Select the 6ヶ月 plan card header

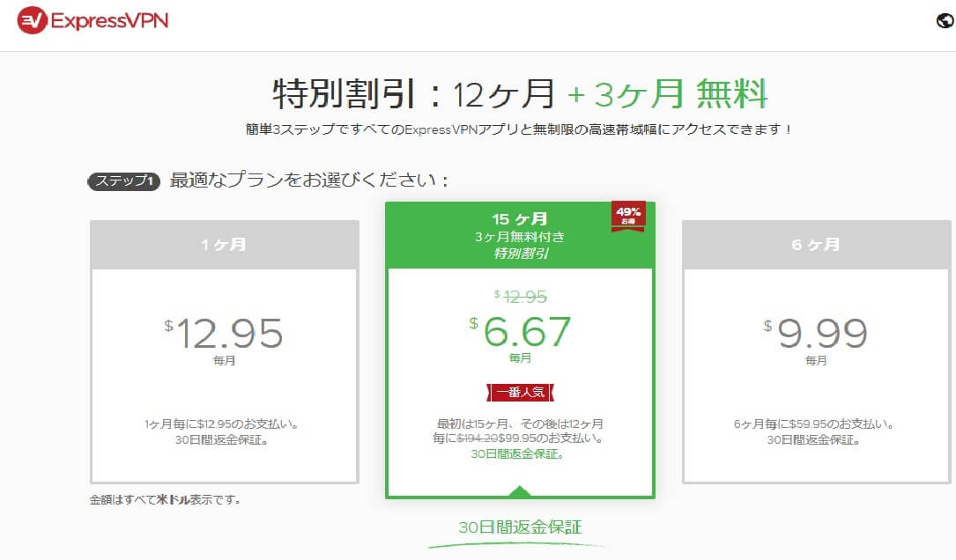click(x=817, y=245)
